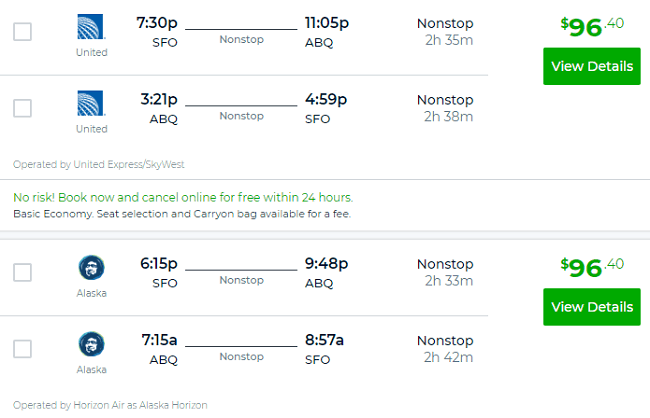The image size is (650, 418).
Task: Click the $96.40 price on the United fare
Action: click(592, 27)
